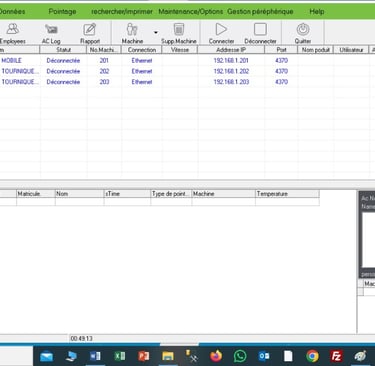The width and height of the screenshot is (375, 366).
Task: Open WhatsApp from the taskbar
Action: point(240,356)
